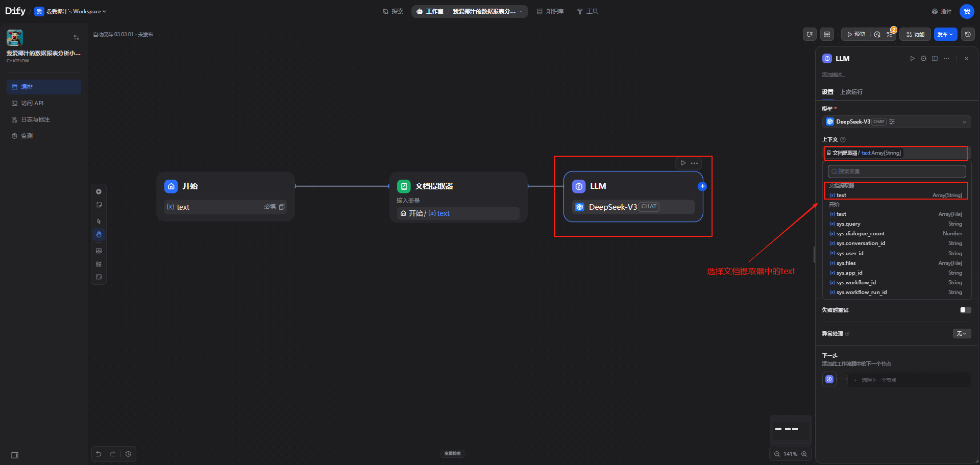This screenshot has height=465, width=980.
Task: Switch to hand (pan) mode tool
Action: tap(99, 234)
